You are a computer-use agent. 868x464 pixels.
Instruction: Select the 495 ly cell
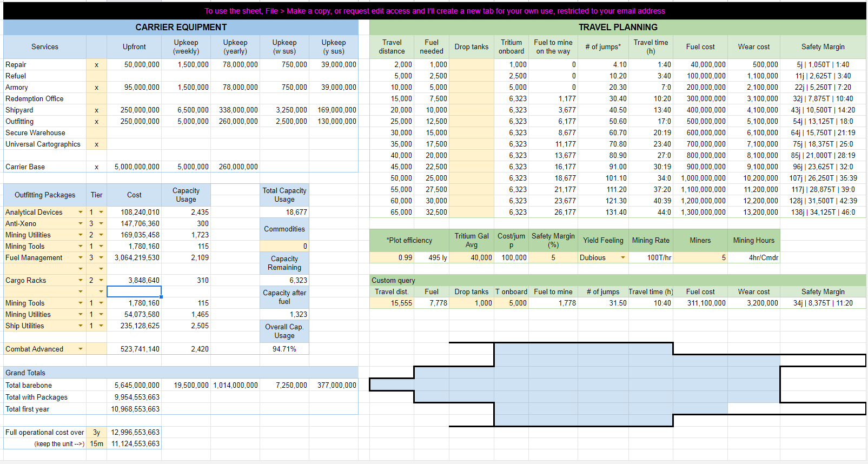(x=432, y=258)
